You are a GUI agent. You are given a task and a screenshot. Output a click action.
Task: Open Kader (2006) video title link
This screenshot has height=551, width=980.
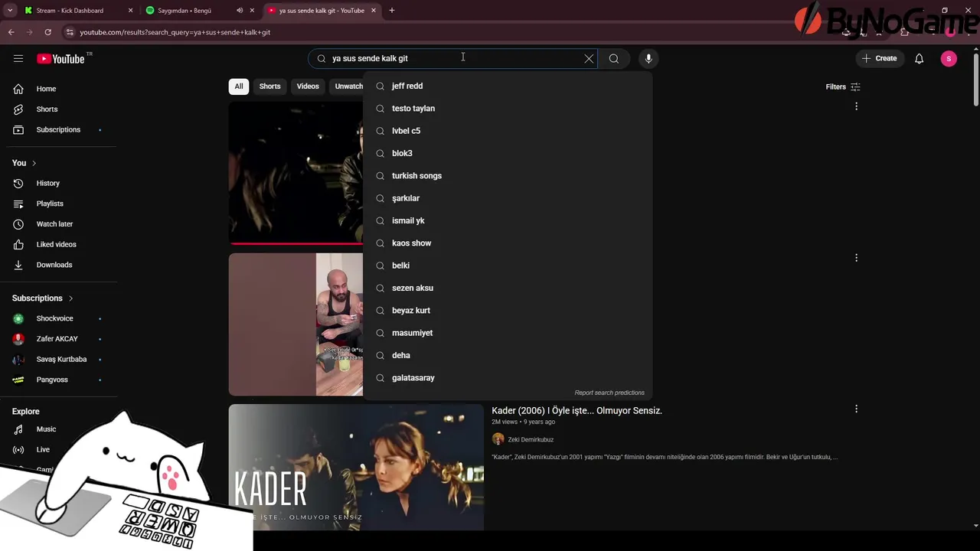pos(577,411)
